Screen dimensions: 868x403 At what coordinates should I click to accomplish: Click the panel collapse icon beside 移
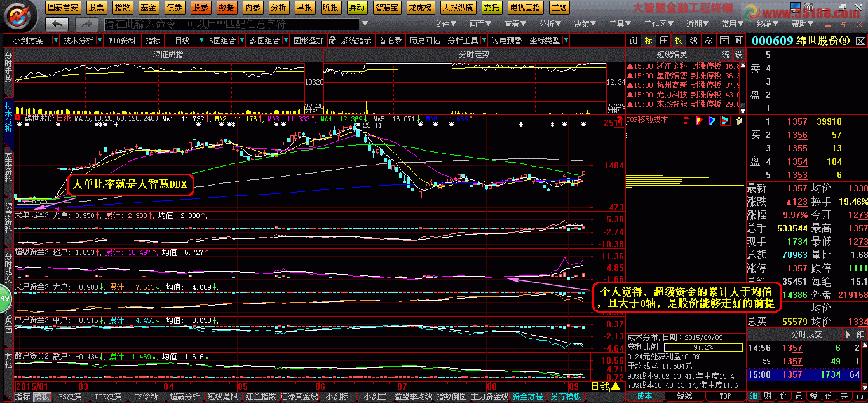pyautogui.click(x=724, y=40)
